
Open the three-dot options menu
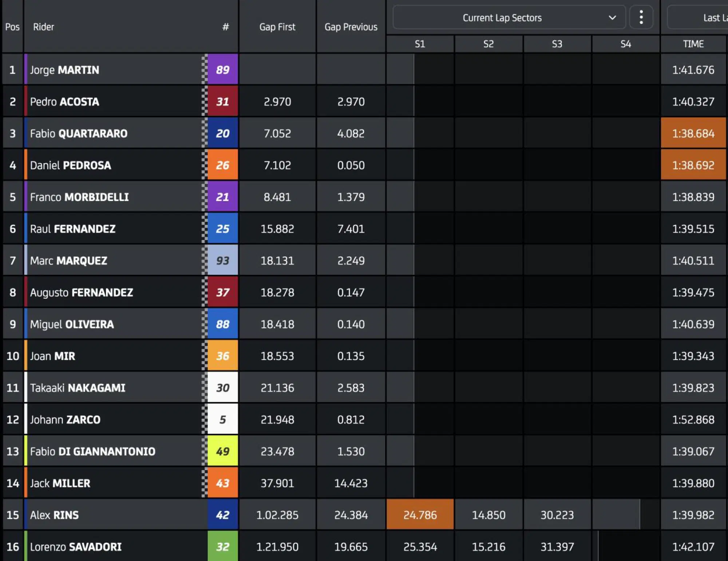[641, 17]
